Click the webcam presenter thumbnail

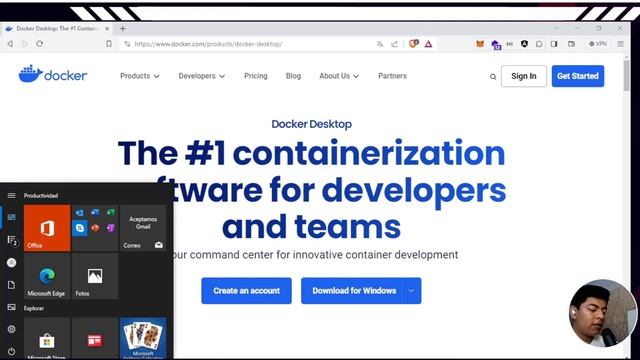pyautogui.click(x=602, y=313)
